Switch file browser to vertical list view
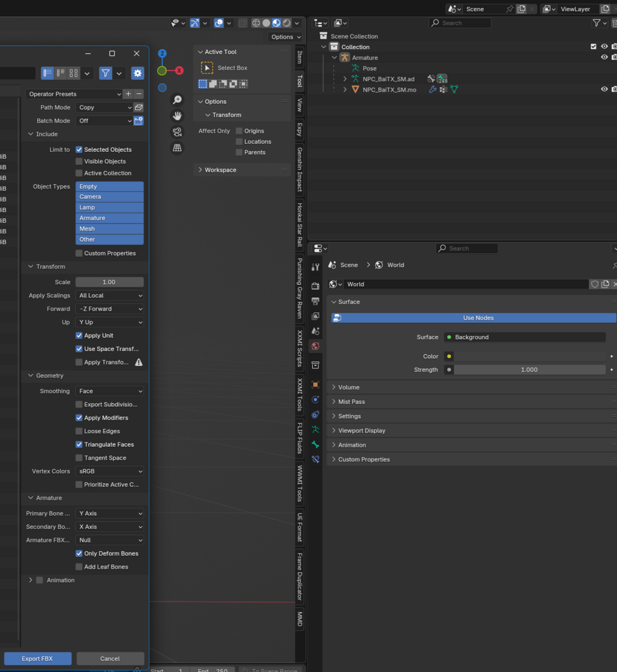 tap(47, 73)
